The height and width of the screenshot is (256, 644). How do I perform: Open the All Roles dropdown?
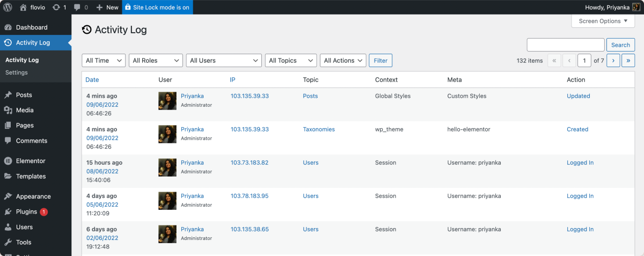click(x=156, y=61)
